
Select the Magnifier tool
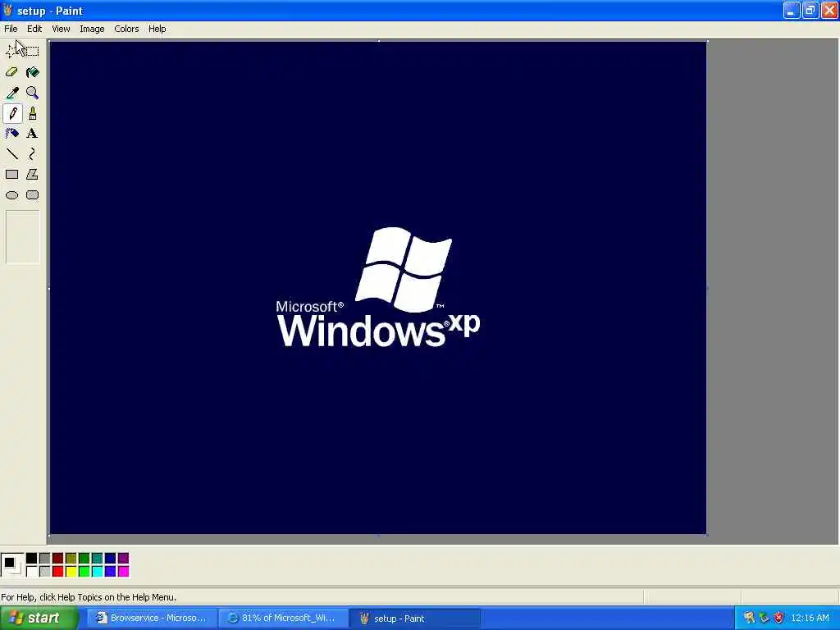click(32, 93)
